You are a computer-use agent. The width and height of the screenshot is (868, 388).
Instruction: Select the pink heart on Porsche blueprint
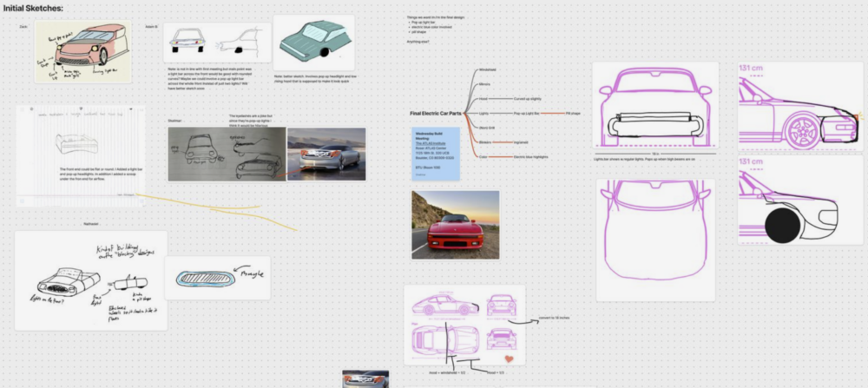(510, 356)
